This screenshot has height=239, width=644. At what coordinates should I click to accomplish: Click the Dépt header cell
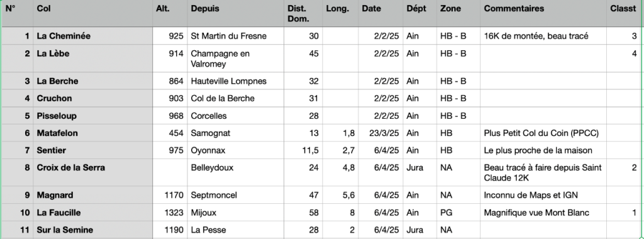click(419, 14)
